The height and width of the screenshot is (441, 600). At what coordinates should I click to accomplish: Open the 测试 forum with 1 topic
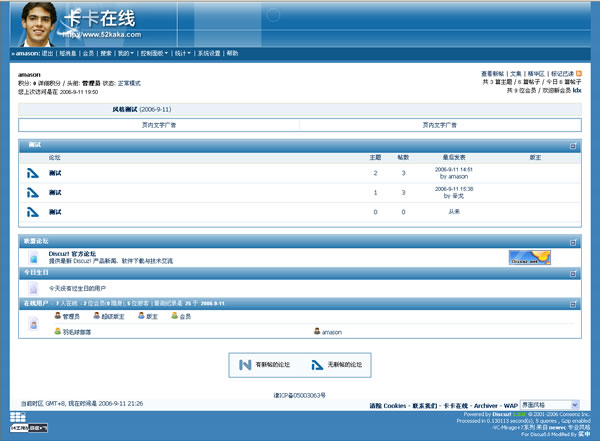pyautogui.click(x=55, y=193)
